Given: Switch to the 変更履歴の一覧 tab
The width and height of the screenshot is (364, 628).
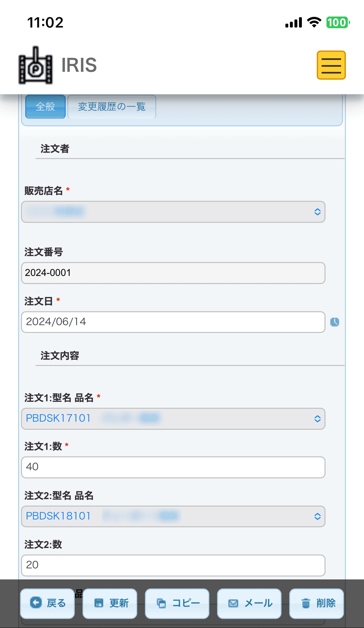Looking at the screenshot, I should (x=112, y=107).
